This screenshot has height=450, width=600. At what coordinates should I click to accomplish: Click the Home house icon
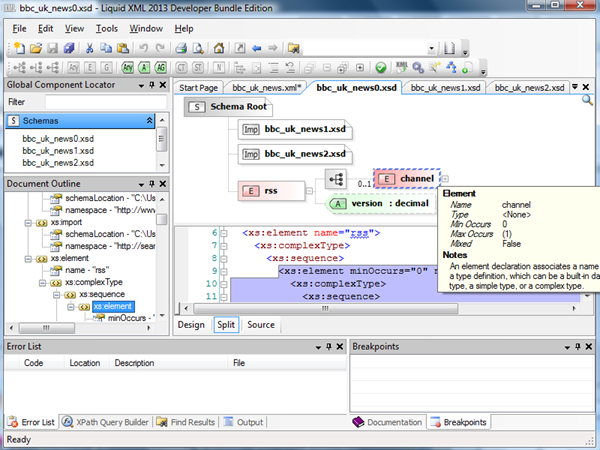(219, 48)
